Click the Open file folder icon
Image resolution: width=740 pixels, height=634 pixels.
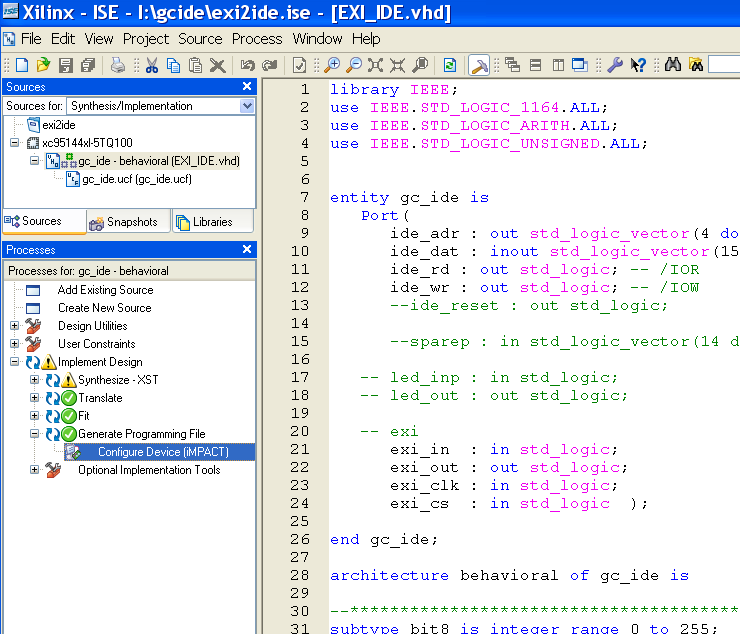point(43,65)
